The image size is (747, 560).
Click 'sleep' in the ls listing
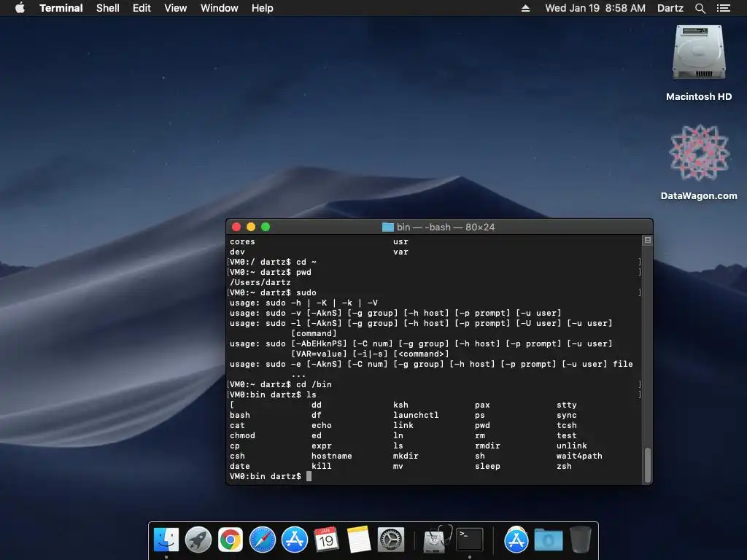click(x=487, y=466)
